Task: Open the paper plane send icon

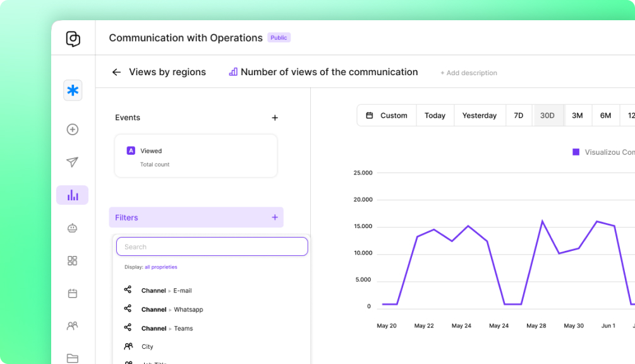Action: coord(73,162)
